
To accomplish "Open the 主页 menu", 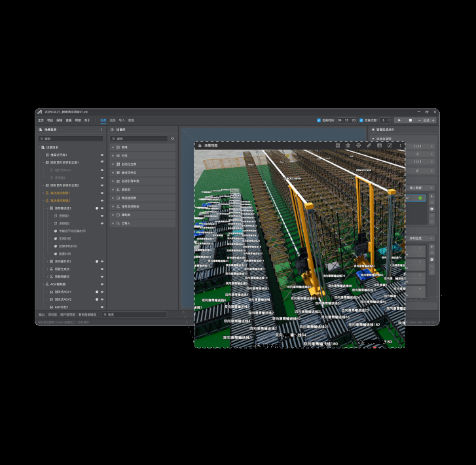I will pyautogui.click(x=41, y=121).
